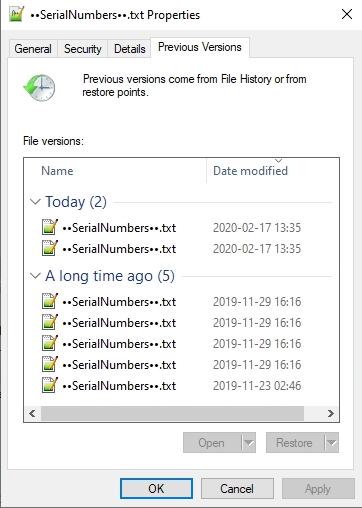Switch to the Details tab
This screenshot has height=508, width=362.
coord(129,49)
